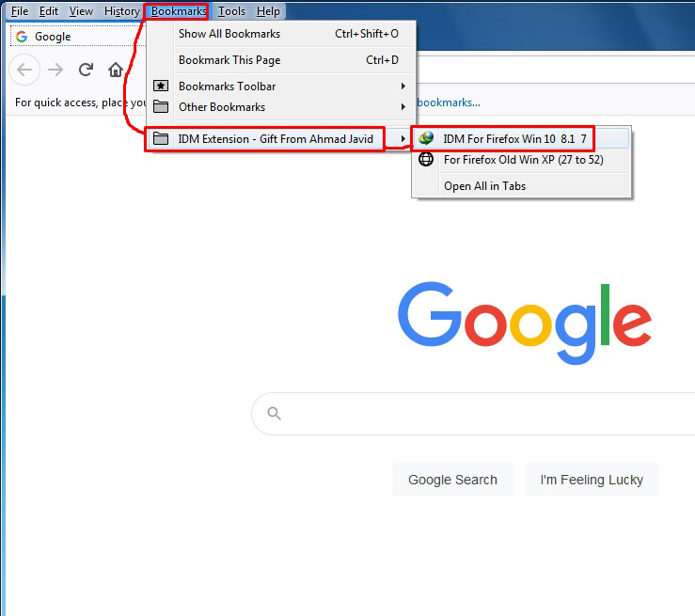Close the Bookmarks menu by clicking Bookmarks

pyautogui.click(x=178, y=11)
